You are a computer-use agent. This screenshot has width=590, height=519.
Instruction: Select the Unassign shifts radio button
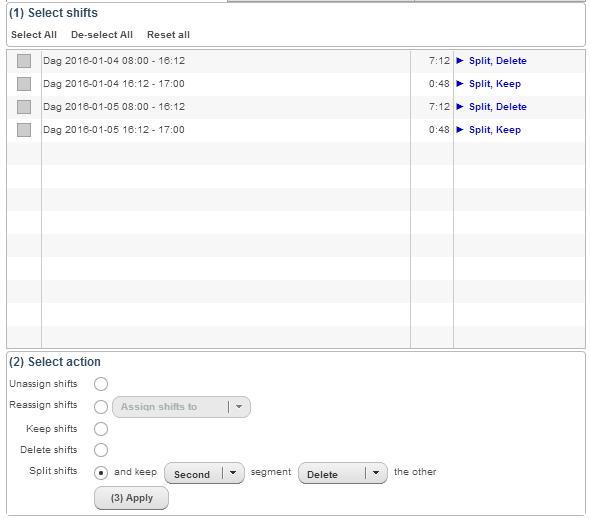click(x=101, y=384)
